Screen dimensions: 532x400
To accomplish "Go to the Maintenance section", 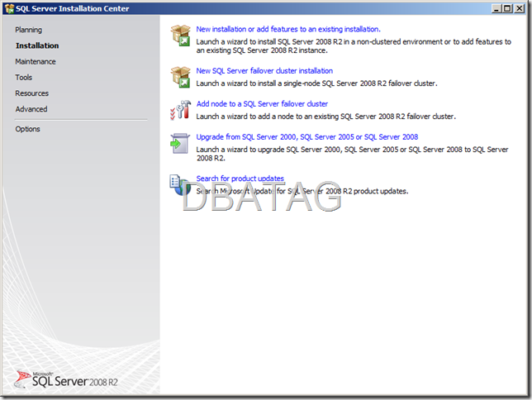I will (x=36, y=61).
